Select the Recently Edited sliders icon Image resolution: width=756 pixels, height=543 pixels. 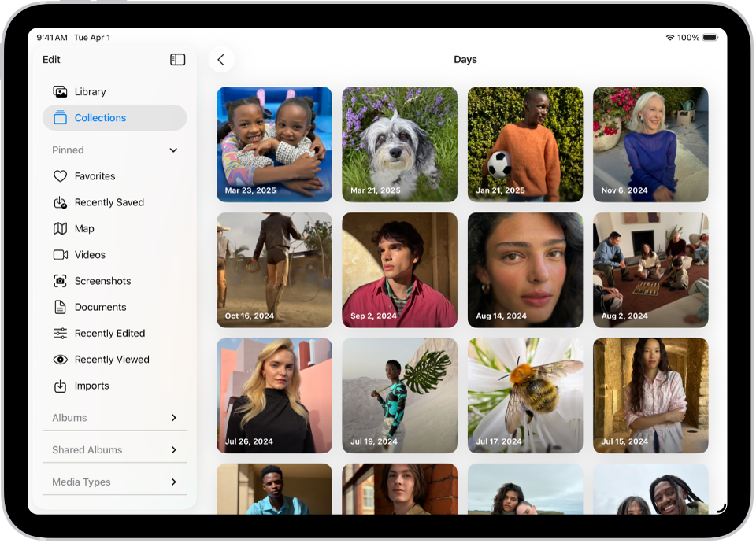click(61, 333)
